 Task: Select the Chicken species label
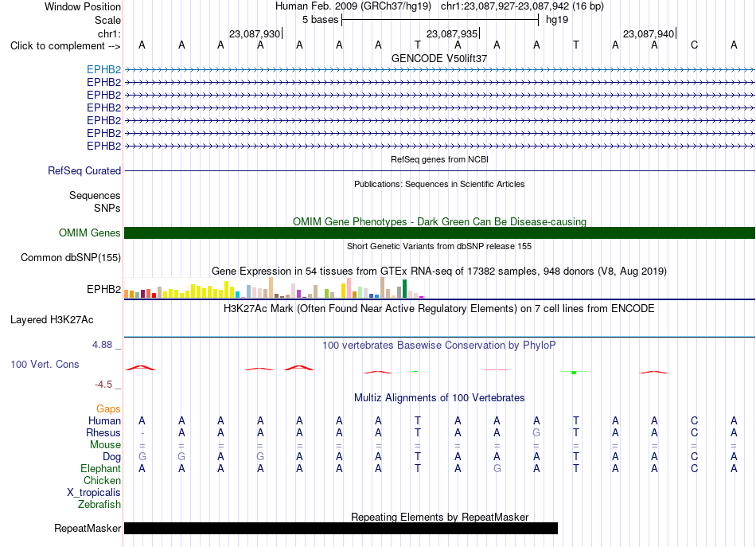tap(102, 480)
